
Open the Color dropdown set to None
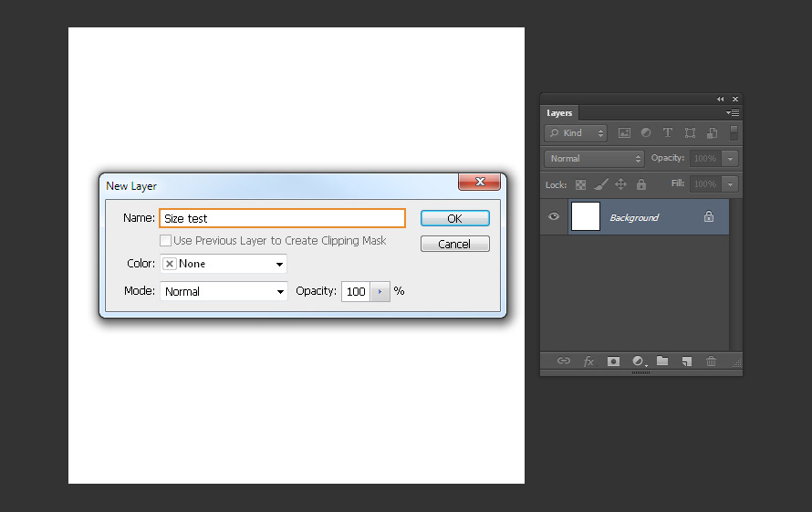224,264
